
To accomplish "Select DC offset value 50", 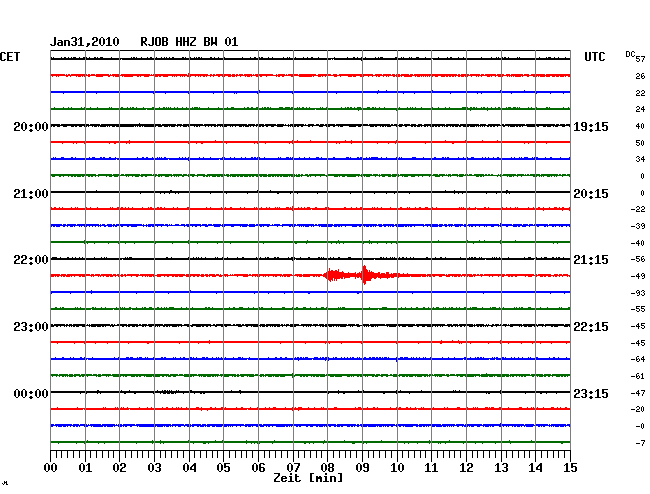I will [640, 143].
